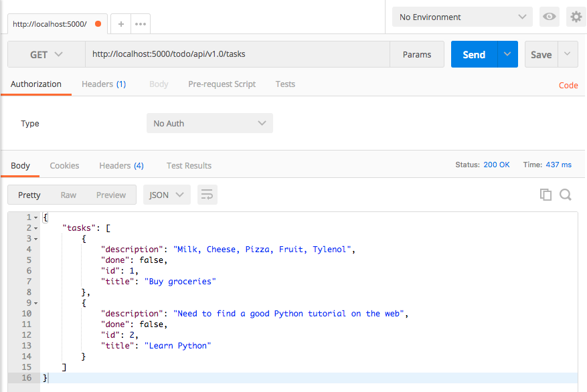Image resolution: width=587 pixels, height=392 pixels.
Task: Click the Send button
Action: [475, 54]
